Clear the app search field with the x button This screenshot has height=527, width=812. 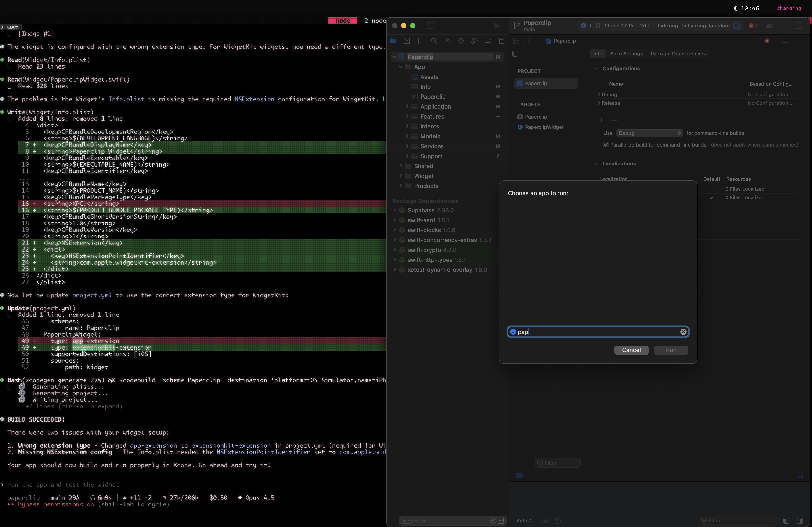point(683,332)
